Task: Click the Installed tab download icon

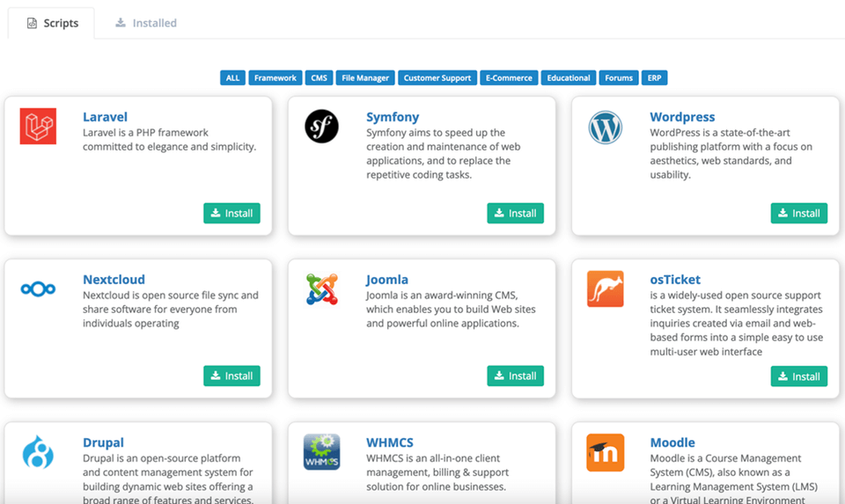Action: (x=121, y=23)
